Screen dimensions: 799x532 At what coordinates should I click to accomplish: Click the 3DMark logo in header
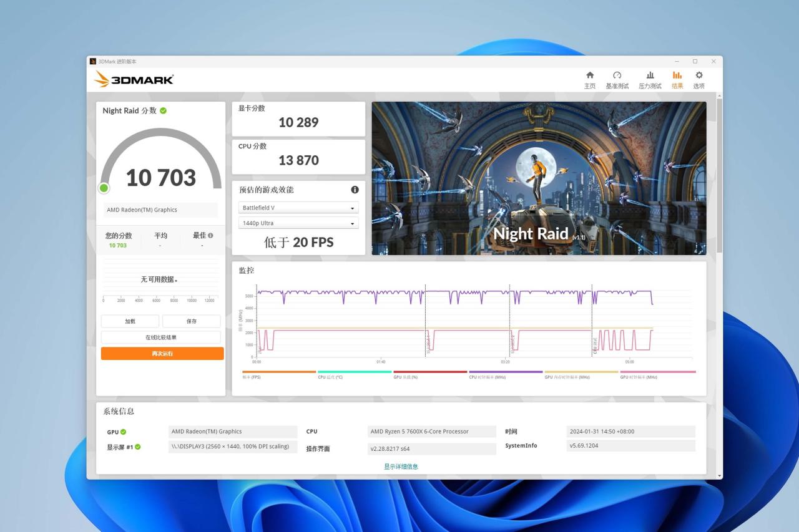(x=134, y=79)
